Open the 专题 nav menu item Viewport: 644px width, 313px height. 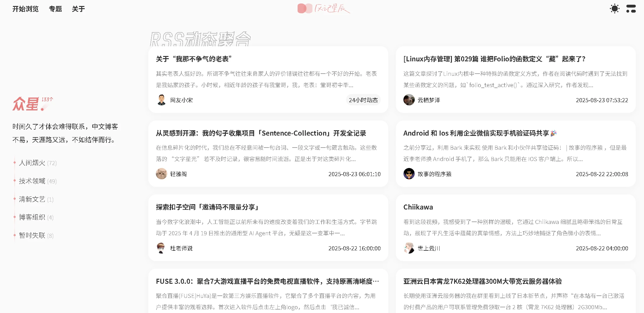(55, 9)
